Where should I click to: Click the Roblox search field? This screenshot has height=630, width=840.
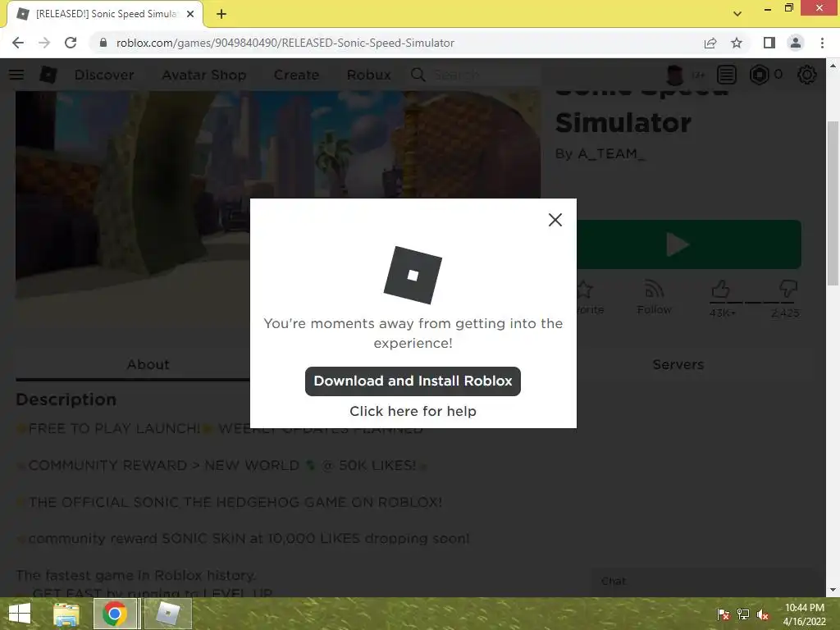tap(485, 75)
